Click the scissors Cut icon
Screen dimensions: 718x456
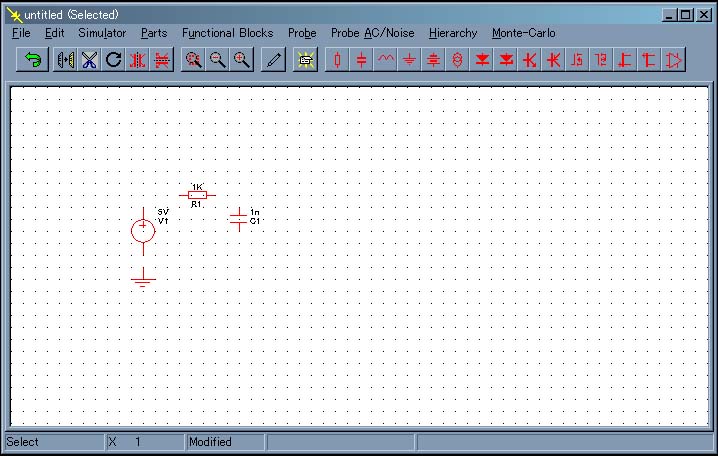pyautogui.click(x=89, y=60)
